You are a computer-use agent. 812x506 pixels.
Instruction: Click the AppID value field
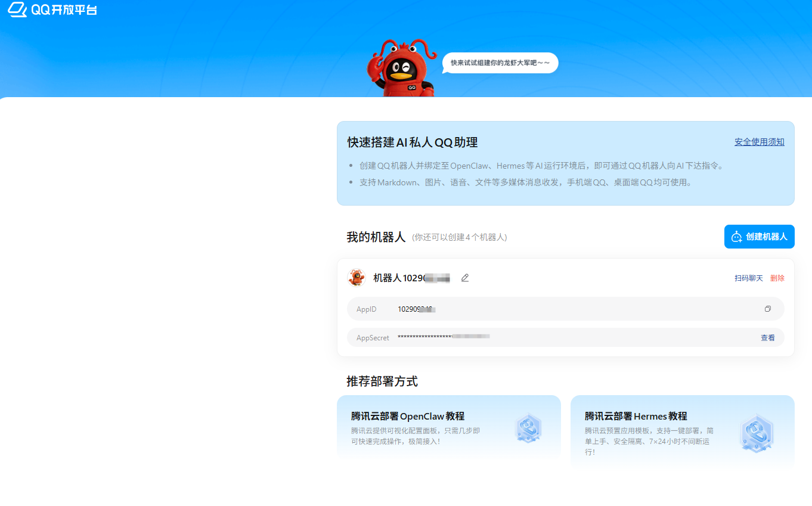click(x=566, y=309)
